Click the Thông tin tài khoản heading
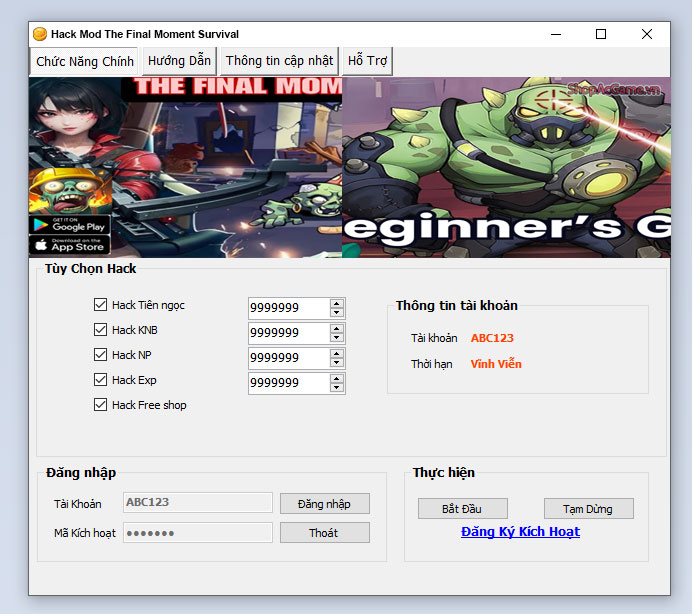 tap(457, 305)
